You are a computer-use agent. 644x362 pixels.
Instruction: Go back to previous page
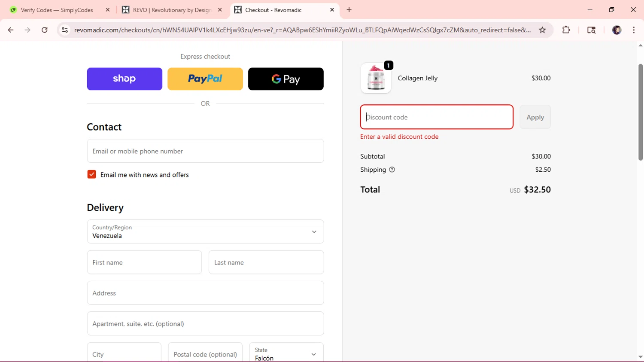[x=11, y=30]
